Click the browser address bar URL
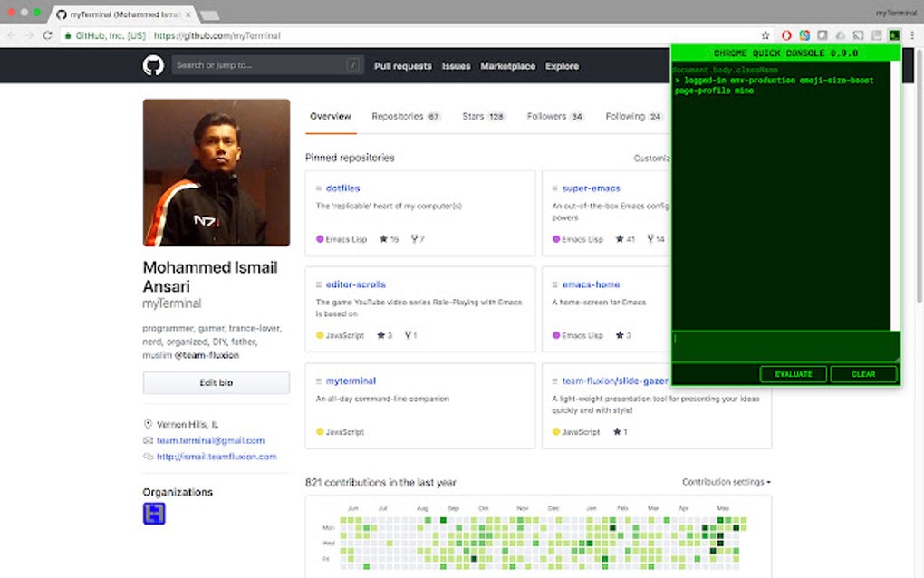 coord(217,35)
